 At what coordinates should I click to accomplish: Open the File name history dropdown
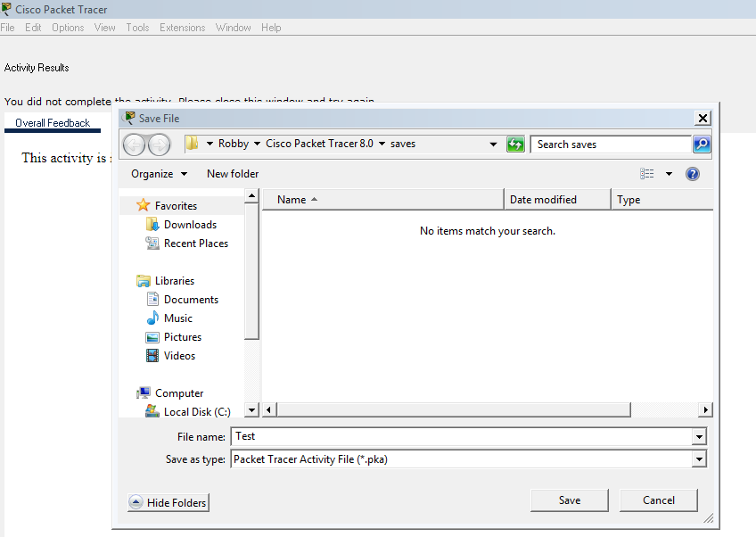click(x=699, y=437)
